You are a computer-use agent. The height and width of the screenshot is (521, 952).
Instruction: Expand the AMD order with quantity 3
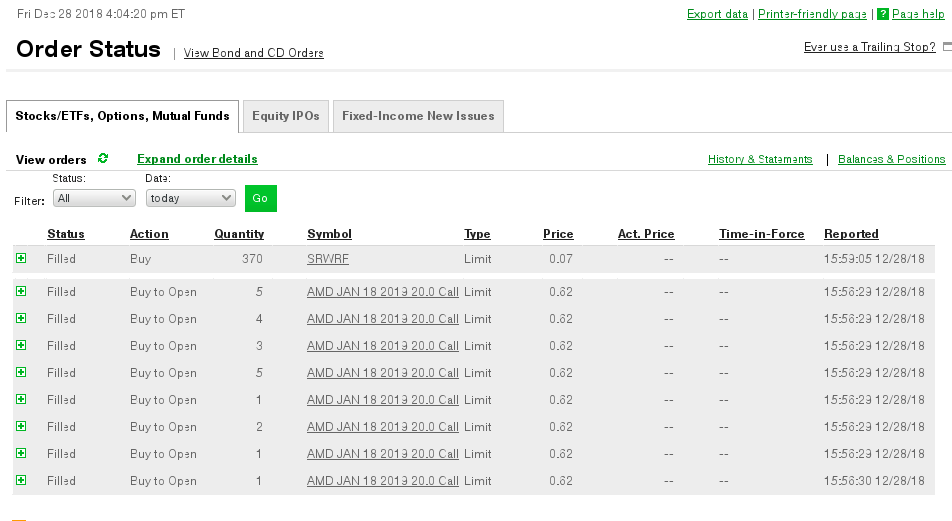tap(21, 346)
